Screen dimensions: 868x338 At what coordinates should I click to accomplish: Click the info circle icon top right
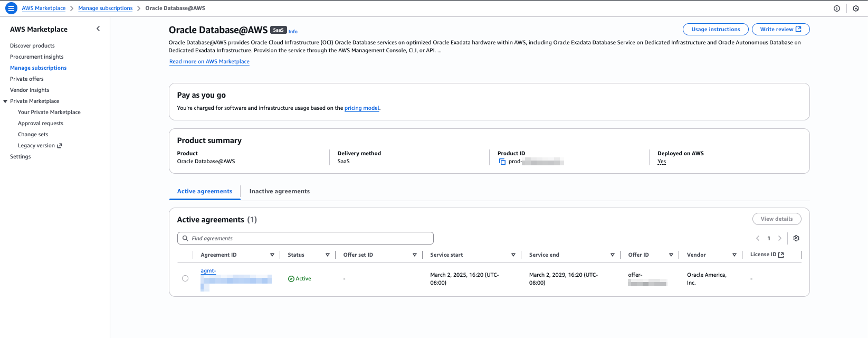[837, 8]
